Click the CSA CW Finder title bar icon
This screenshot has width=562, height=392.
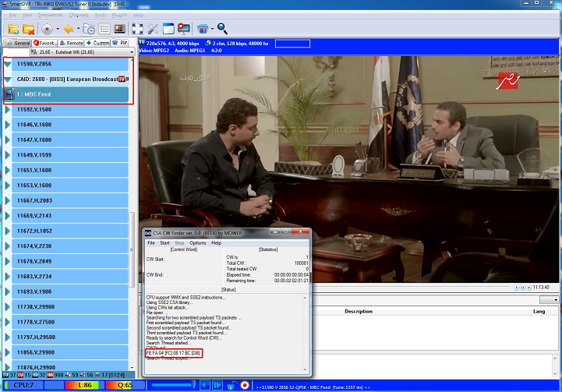(x=148, y=233)
